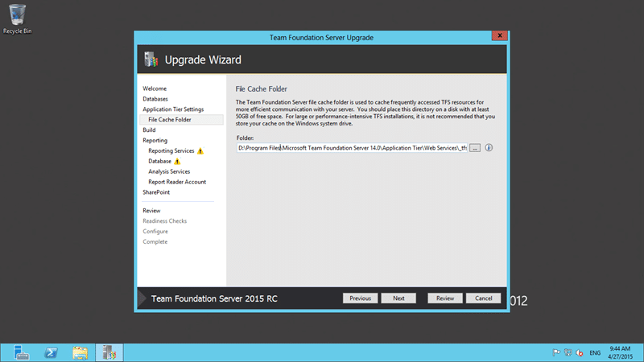Viewport: 644px width, 362px height.
Task: Click warning icon next to Reporting Services
Action: [x=200, y=151]
